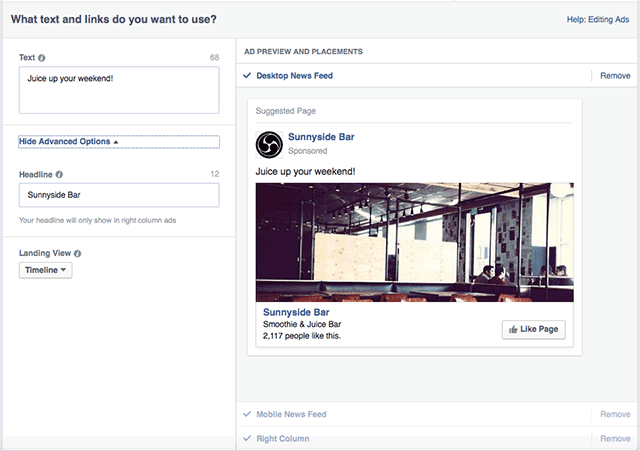
Task: Open Sunnyside Bar page name link in header
Action: point(320,137)
